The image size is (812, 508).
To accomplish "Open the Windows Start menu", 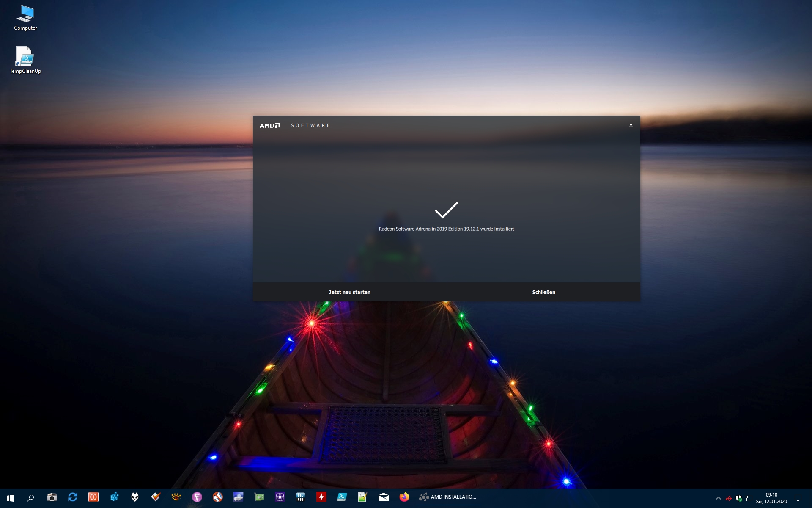I will [10, 497].
